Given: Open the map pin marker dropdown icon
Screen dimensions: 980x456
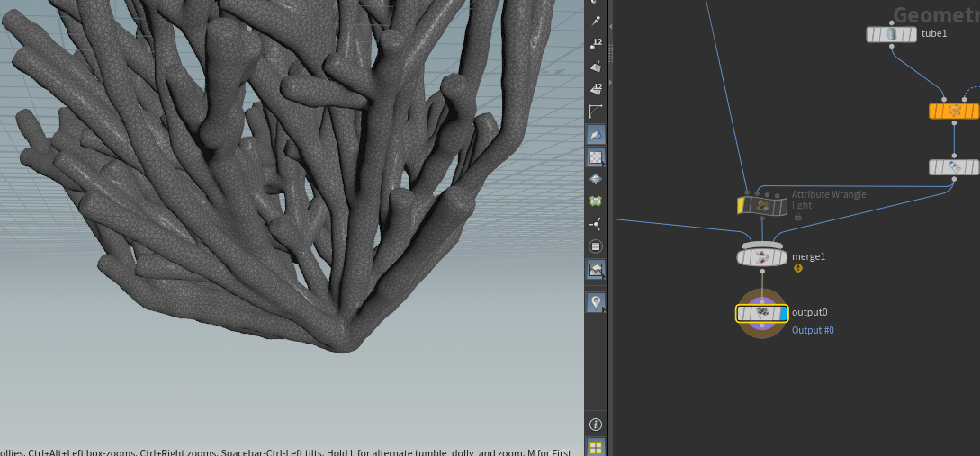Looking at the screenshot, I should (597, 303).
